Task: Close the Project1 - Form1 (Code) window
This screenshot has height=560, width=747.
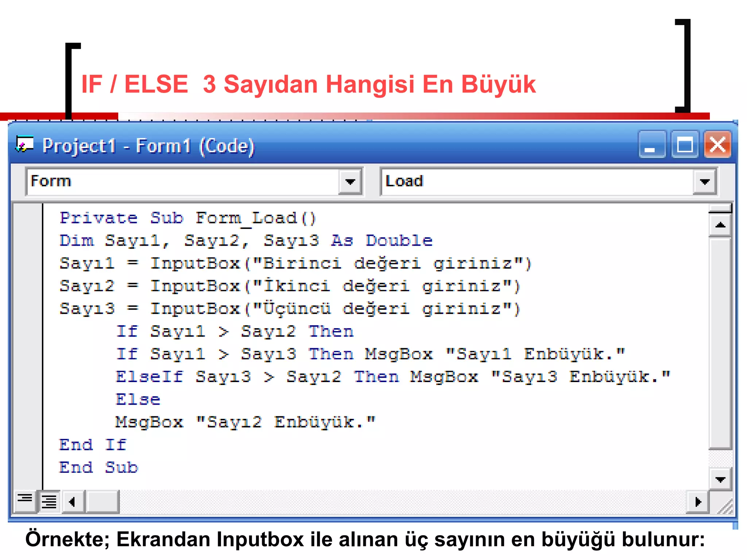Action: 717,144
